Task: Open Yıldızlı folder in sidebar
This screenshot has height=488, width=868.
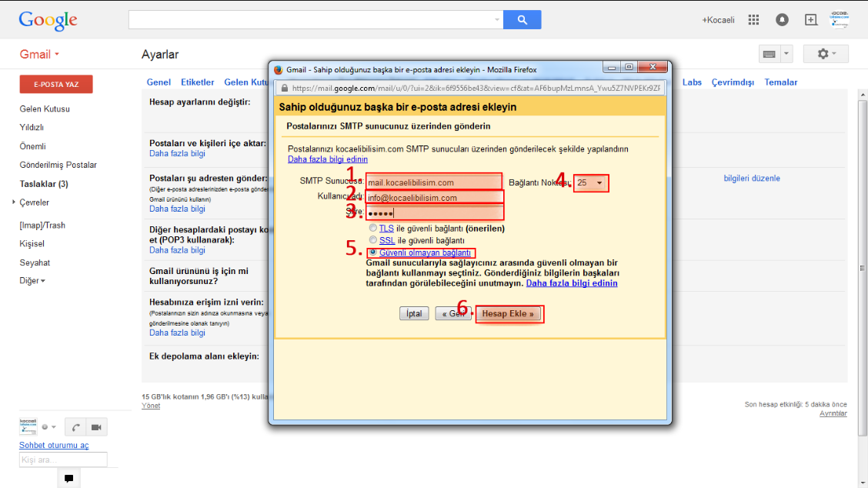Action: 32,128
